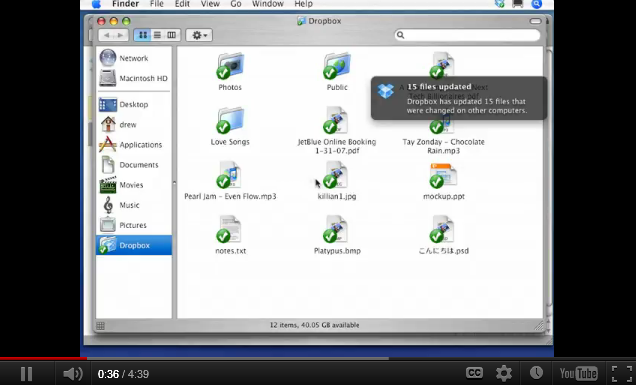The image size is (636, 385).
Task: Mute the video volume
Action: (x=73, y=374)
